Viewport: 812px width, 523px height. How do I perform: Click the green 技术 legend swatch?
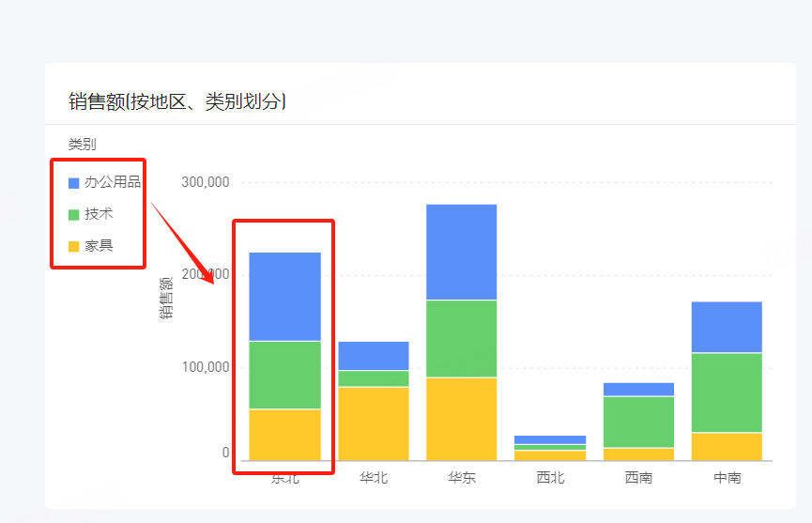[x=74, y=214]
